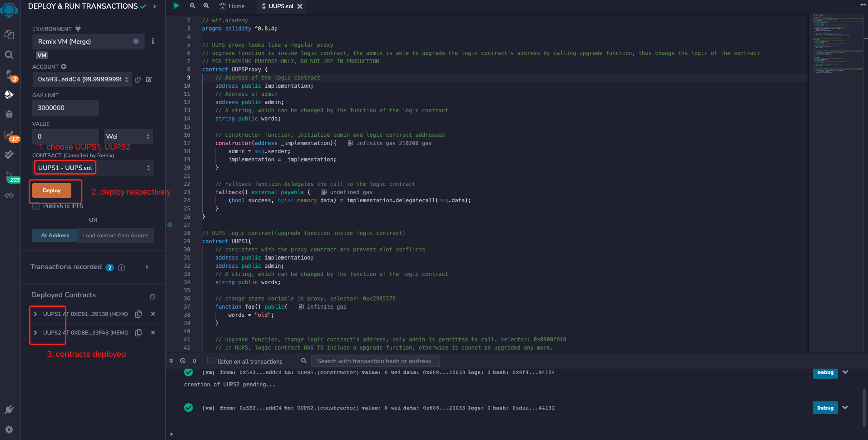Open the Environment dropdown Remix VM (Merge)
Viewport: 868px width, 440px height.
coord(88,41)
